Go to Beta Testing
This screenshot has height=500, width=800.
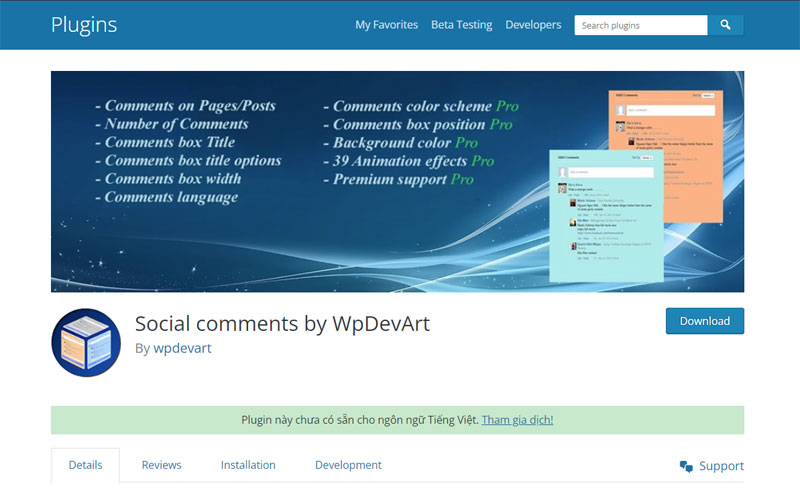[x=461, y=24]
